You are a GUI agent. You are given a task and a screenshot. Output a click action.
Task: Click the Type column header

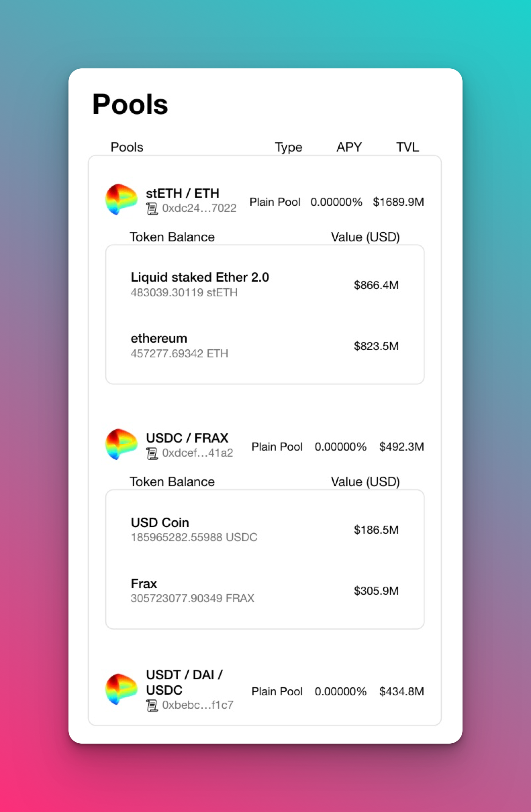click(289, 148)
